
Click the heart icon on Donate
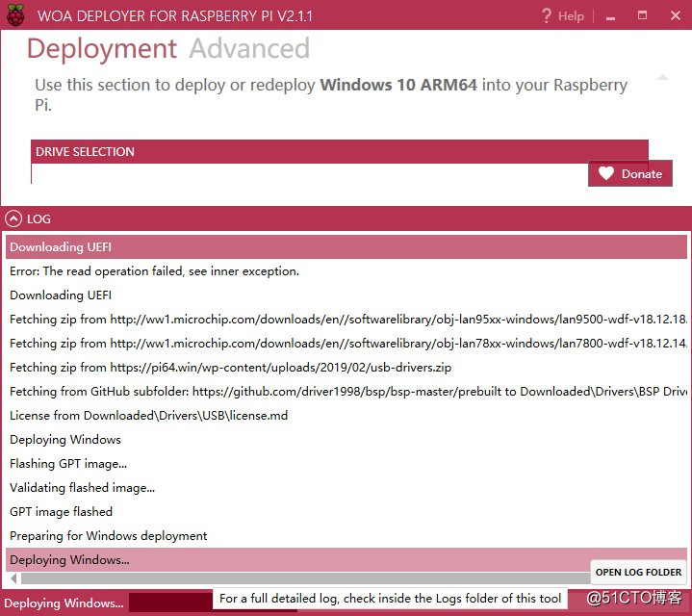(x=606, y=173)
